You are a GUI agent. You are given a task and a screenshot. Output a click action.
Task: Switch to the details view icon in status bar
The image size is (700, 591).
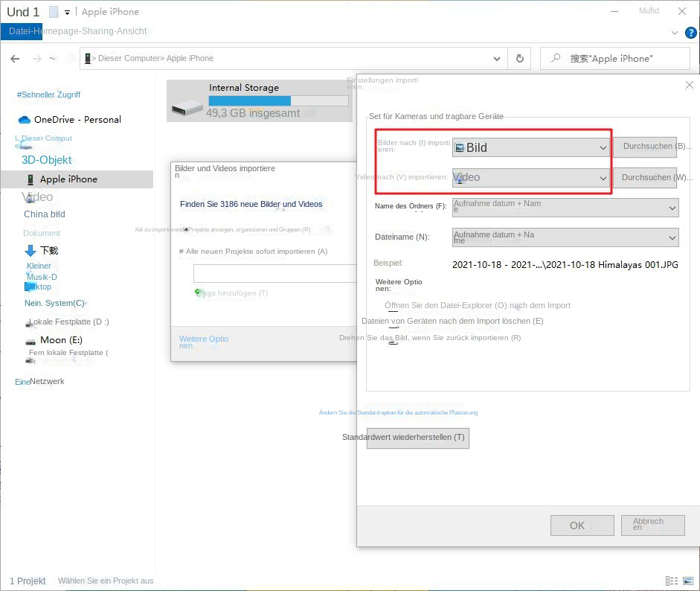[x=672, y=581]
